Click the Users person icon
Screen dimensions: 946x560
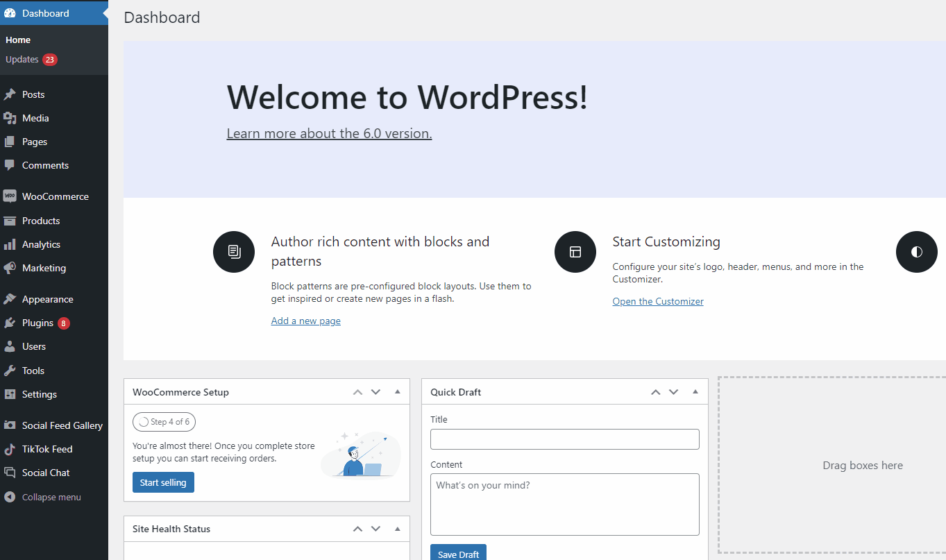[x=10, y=346]
